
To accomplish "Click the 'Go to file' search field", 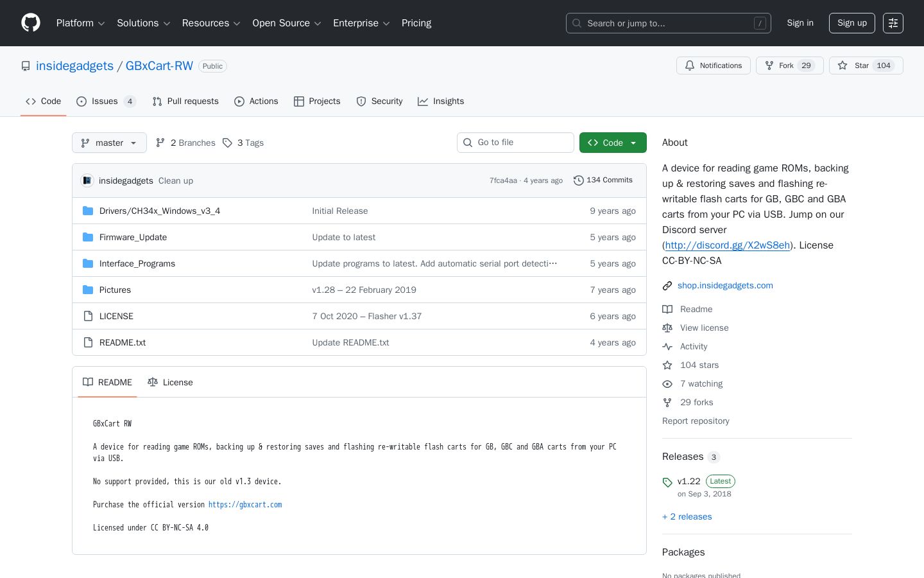I will tap(515, 143).
